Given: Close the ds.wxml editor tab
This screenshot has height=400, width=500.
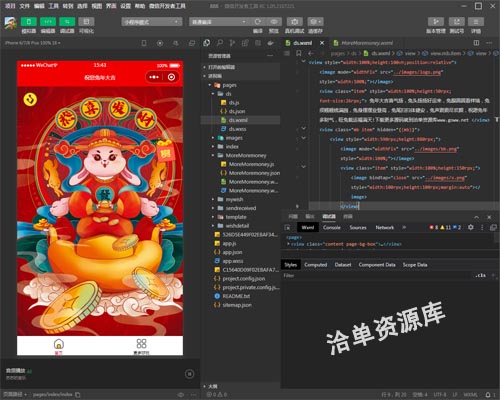Looking at the screenshot, I should click(x=322, y=43).
